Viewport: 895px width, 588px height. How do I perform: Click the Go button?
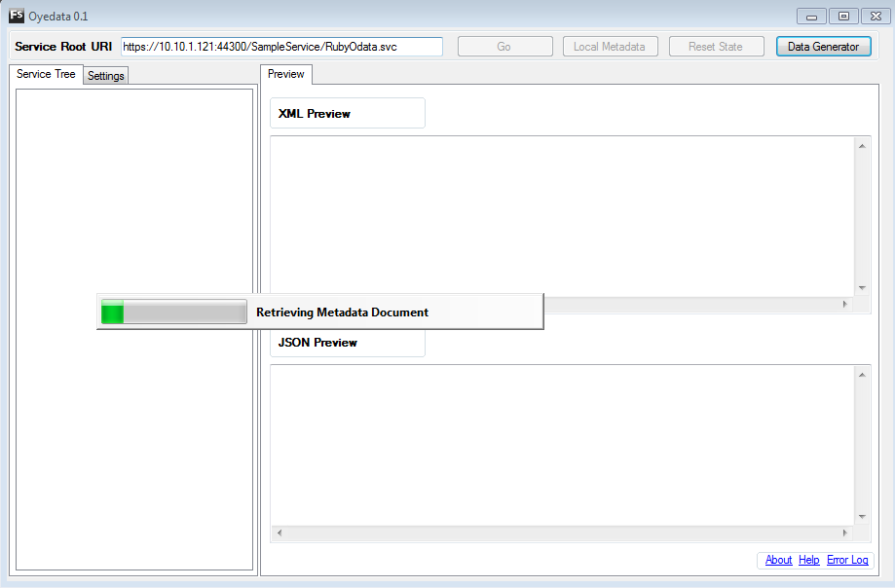(x=504, y=47)
